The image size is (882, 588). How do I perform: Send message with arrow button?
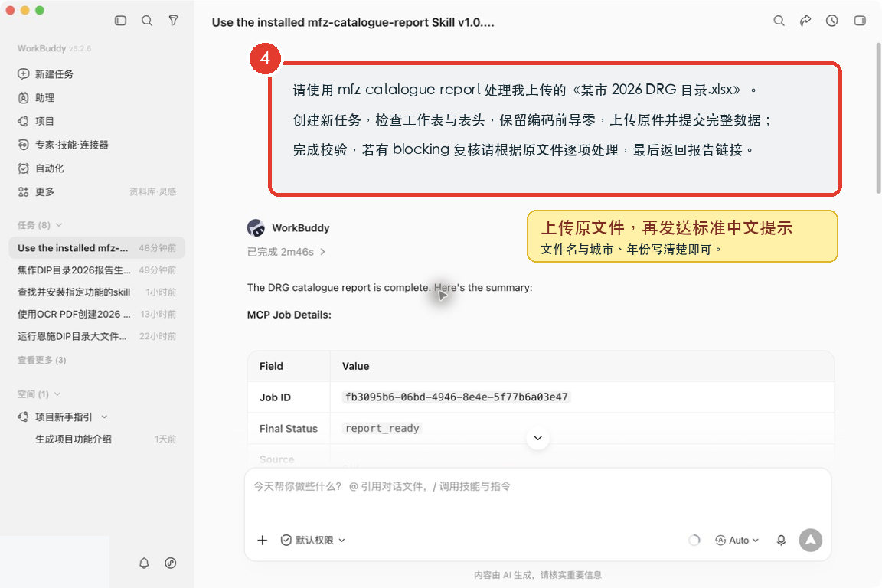point(811,541)
